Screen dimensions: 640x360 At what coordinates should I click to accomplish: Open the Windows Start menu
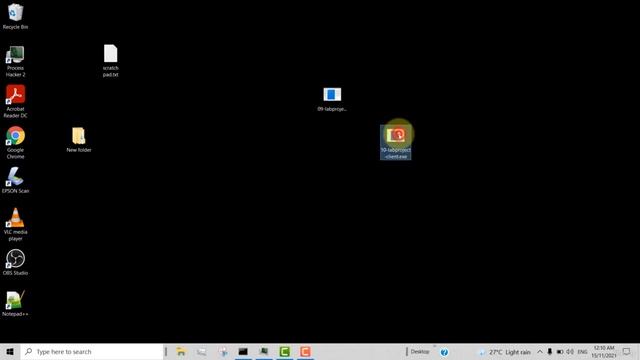[x=10, y=351]
